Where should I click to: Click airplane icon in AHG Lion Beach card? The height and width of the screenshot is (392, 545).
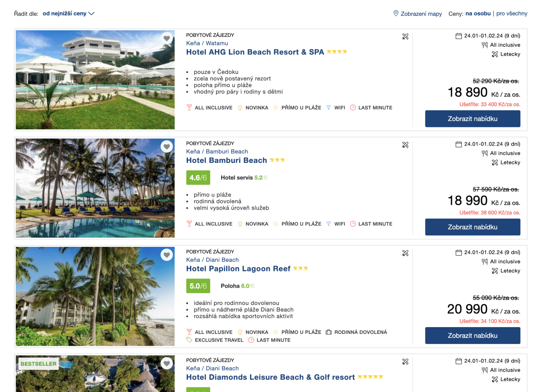click(406, 36)
